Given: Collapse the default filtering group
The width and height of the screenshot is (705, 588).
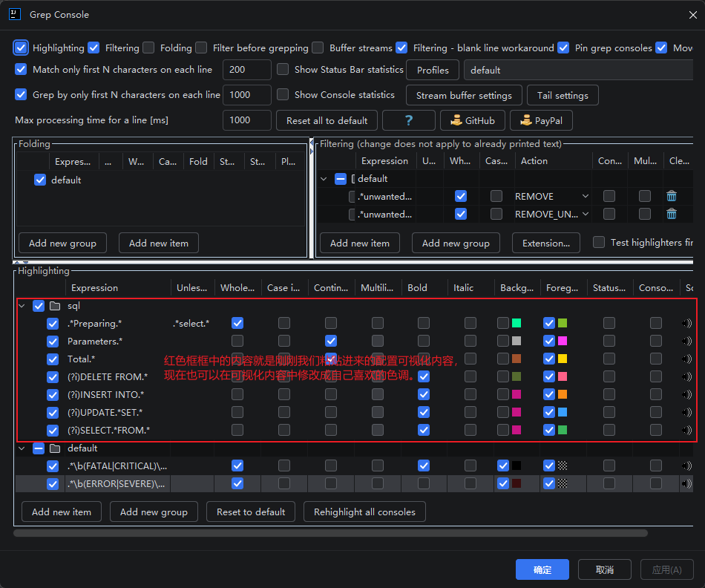Looking at the screenshot, I should [x=324, y=179].
